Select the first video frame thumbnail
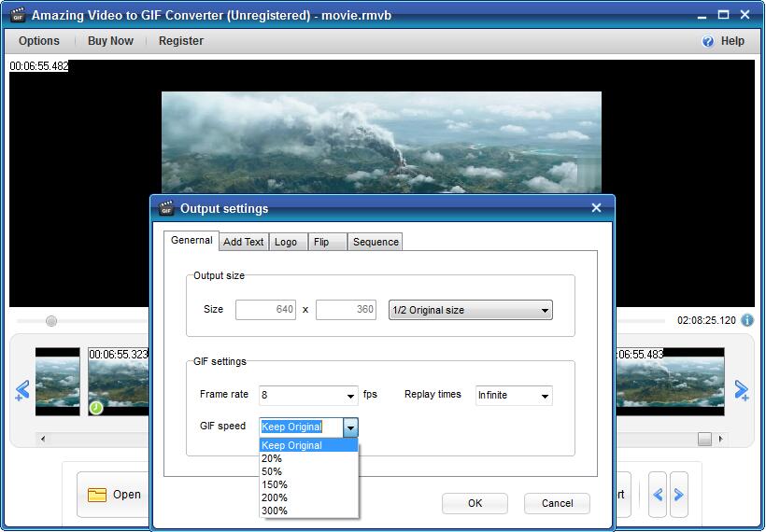This screenshot has width=766, height=532. tap(58, 382)
